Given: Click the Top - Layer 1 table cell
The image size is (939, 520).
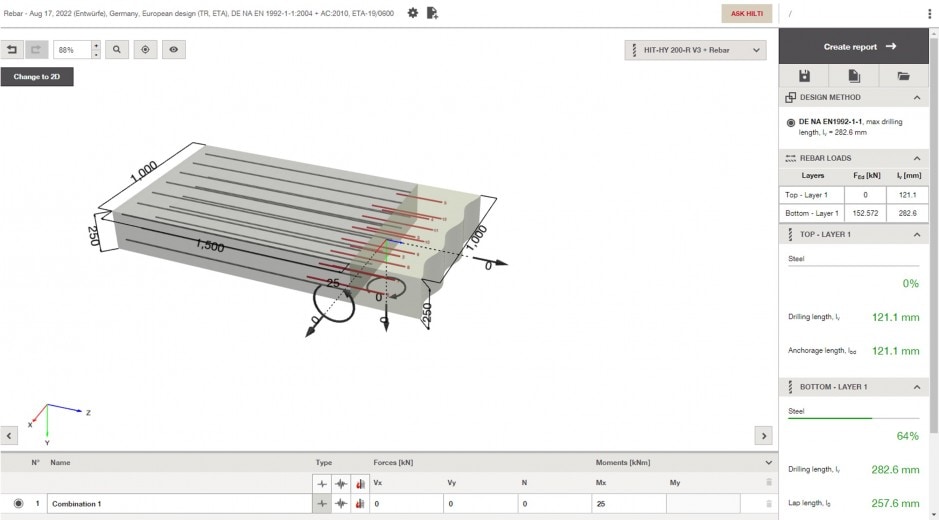Looking at the screenshot, I should 811,195.
